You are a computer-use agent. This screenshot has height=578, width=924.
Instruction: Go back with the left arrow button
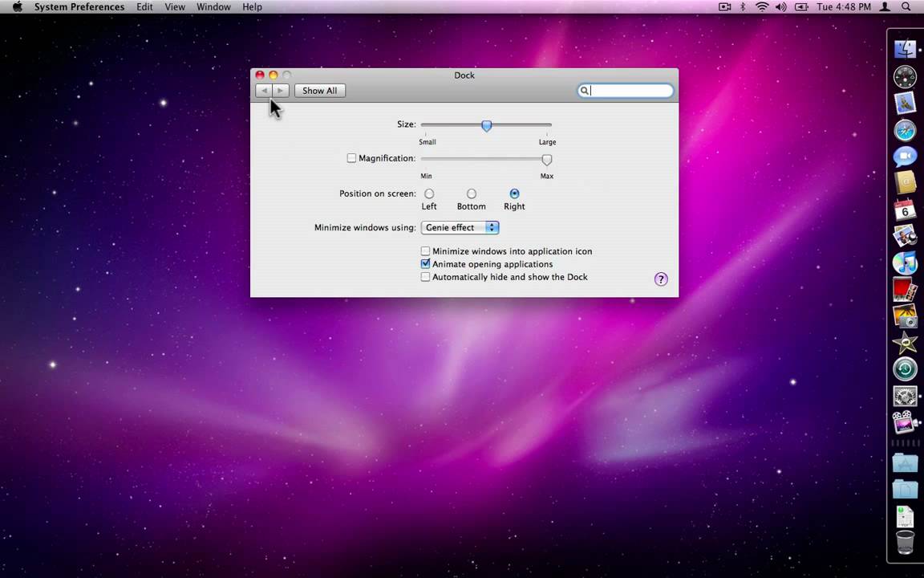click(x=264, y=91)
